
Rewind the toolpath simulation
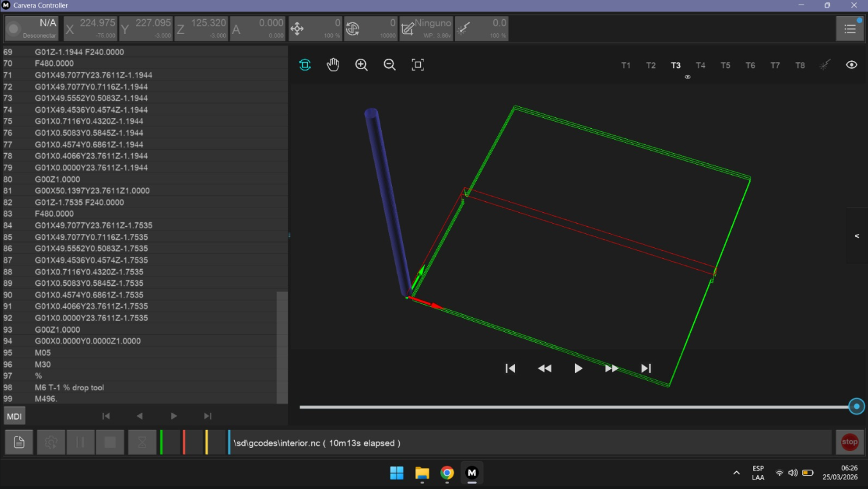[545, 369]
